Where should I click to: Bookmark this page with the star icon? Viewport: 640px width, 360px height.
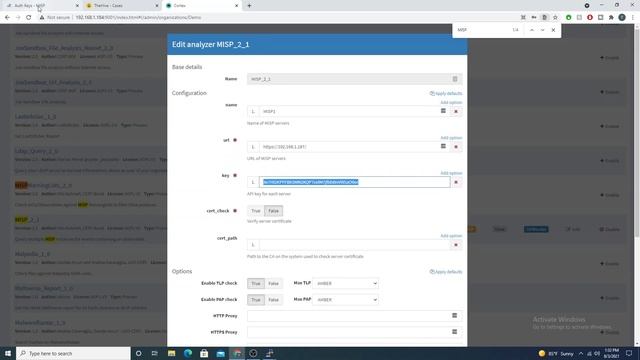[x=555, y=18]
